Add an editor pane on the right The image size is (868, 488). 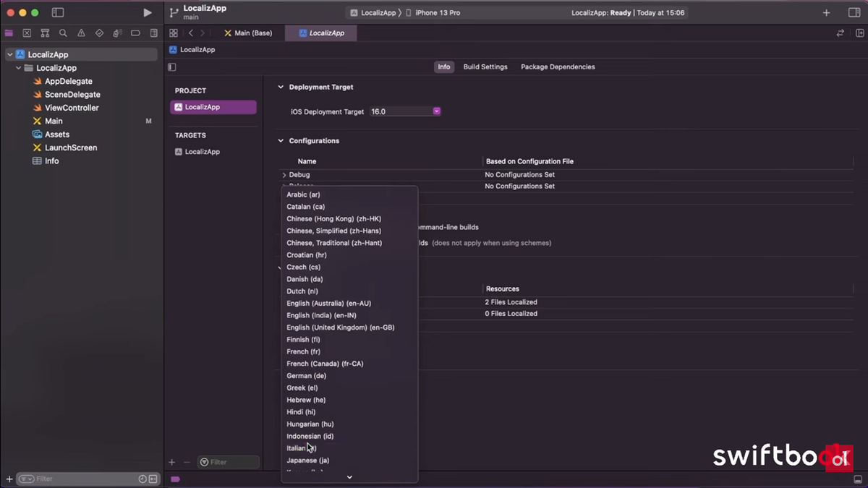coord(860,33)
